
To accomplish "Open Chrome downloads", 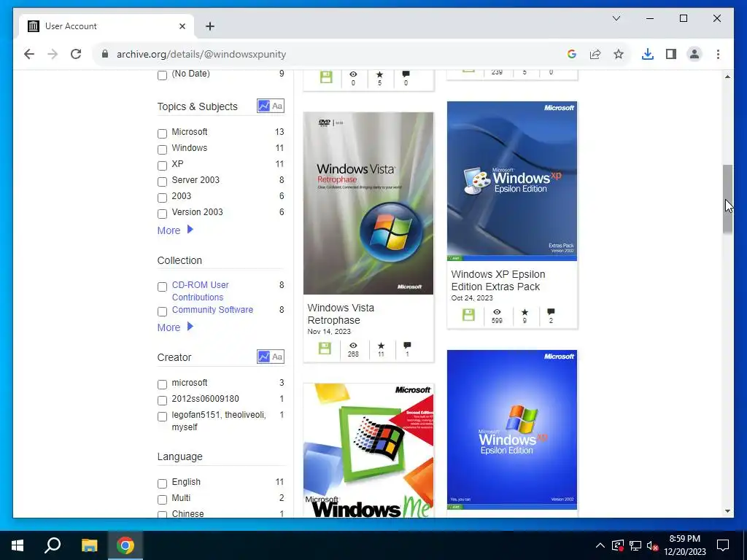I will pos(648,54).
